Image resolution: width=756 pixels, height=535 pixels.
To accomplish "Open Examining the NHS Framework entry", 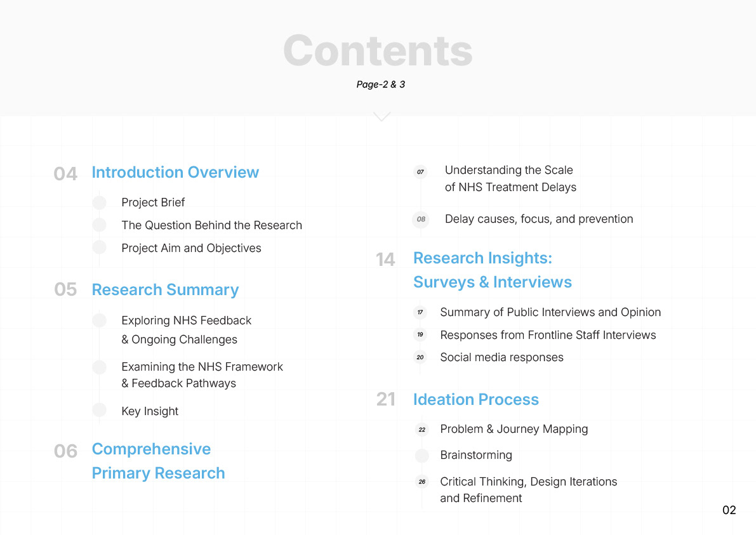I will 202,375.
